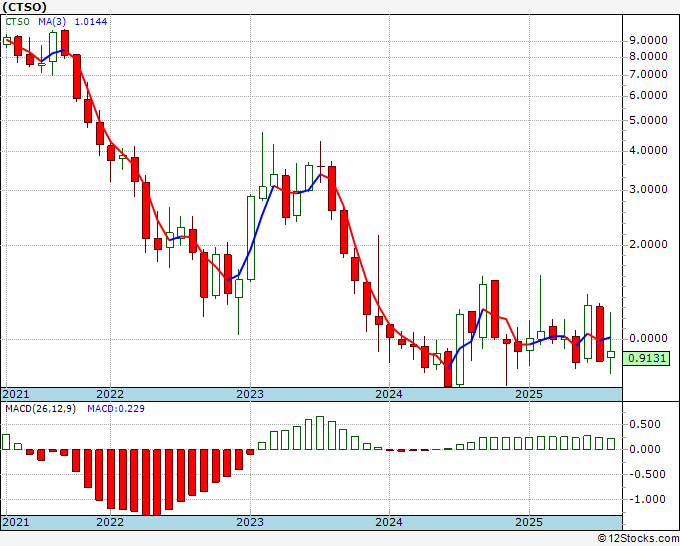Click the 2024 label on MACD panel axis
This screenshot has height=546, width=680.
coord(389,522)
